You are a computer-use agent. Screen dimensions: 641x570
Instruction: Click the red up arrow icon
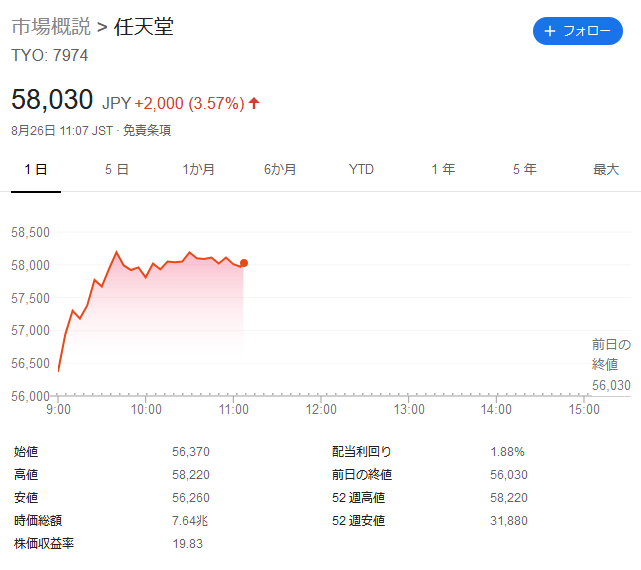(x=254, y=103)
